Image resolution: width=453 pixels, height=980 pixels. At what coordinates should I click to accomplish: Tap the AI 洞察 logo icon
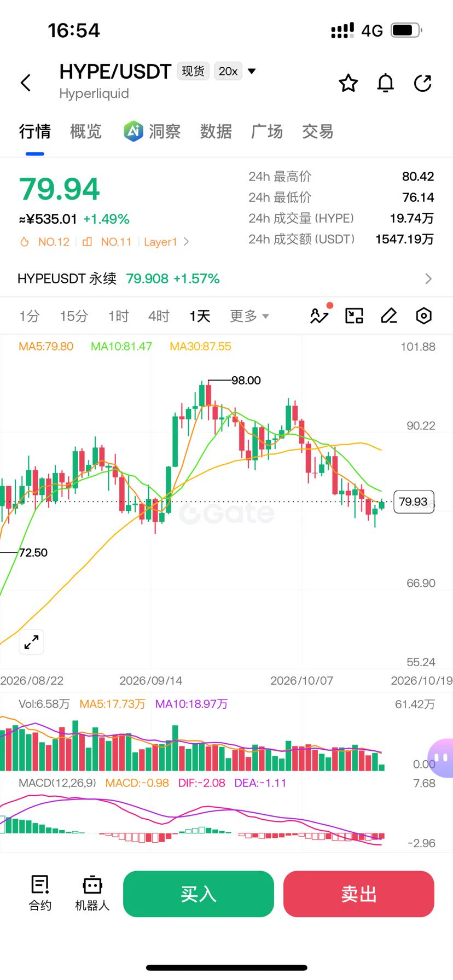tap(133, 131)
